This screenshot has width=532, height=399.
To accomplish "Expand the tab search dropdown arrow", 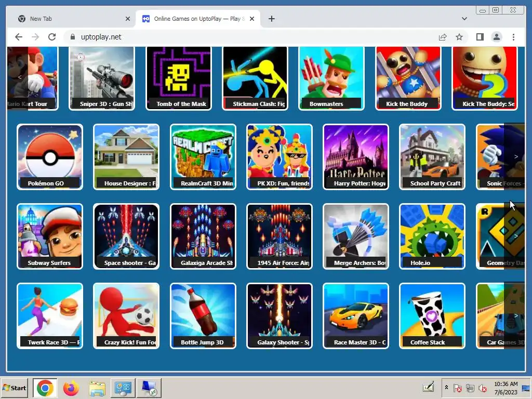I will pyautogui.click(x=464, y=19).
